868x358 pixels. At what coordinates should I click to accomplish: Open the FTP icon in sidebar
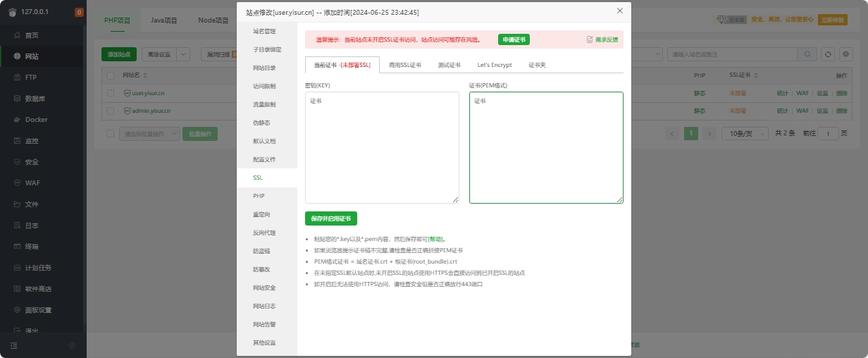(17, 78)
